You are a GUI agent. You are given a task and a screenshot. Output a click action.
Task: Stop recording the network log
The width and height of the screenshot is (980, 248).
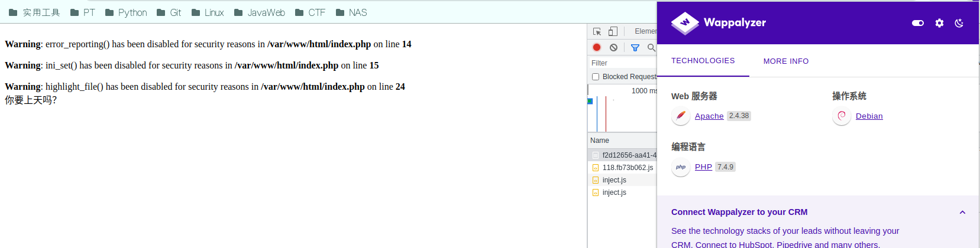click(x=597, y=47)
